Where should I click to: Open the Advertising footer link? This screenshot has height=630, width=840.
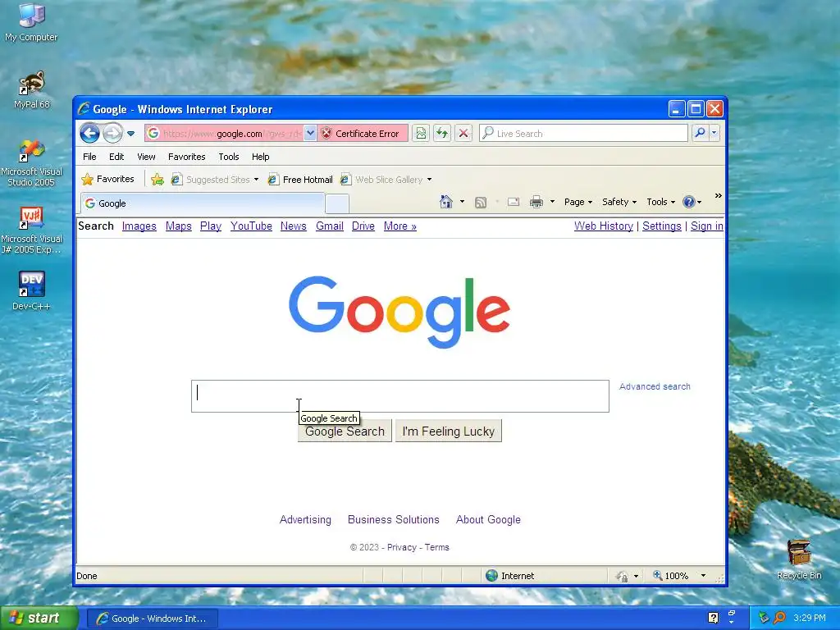(305, 519)
